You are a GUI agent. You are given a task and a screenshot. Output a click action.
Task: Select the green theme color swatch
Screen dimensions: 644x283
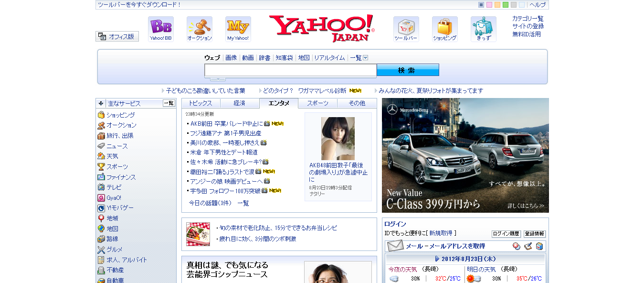(506, 5)
